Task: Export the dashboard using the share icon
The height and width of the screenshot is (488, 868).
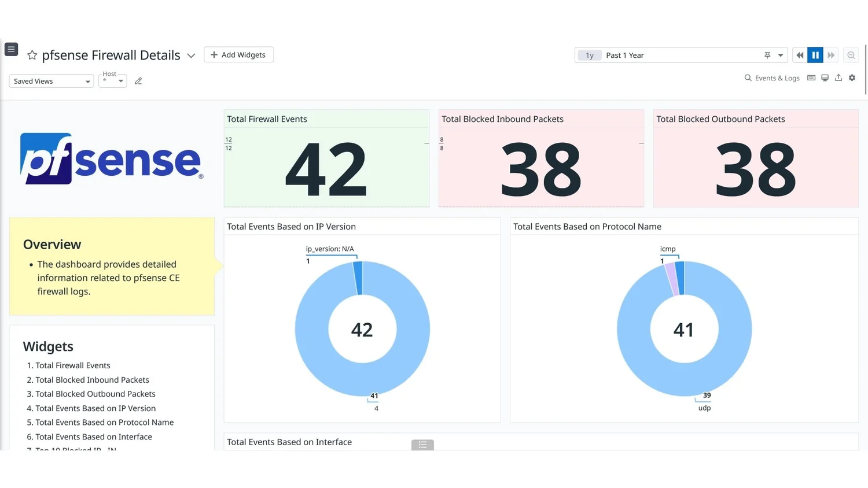Action: click(x=838, y=77)
